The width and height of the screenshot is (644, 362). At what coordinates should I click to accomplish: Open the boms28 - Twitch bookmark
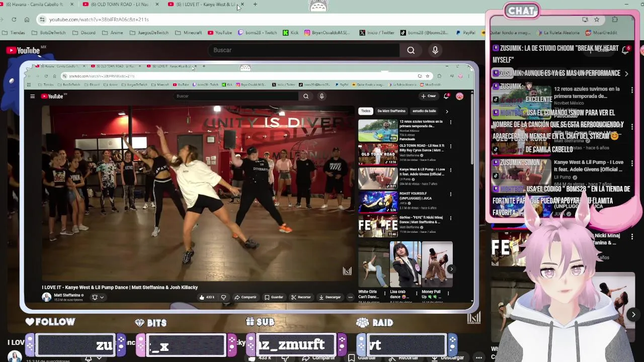coord(257,33)
